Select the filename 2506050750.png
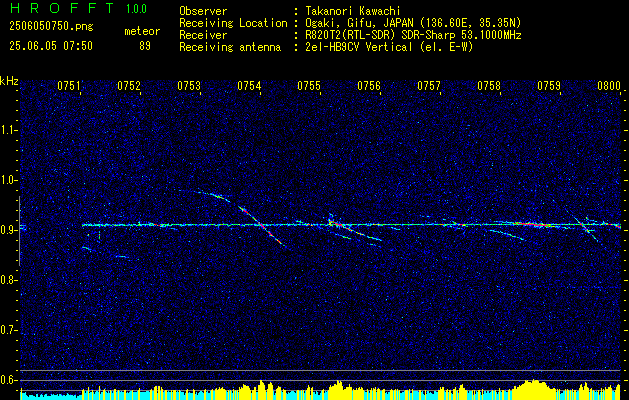This screenshot has width=629, height=400. 51,27
